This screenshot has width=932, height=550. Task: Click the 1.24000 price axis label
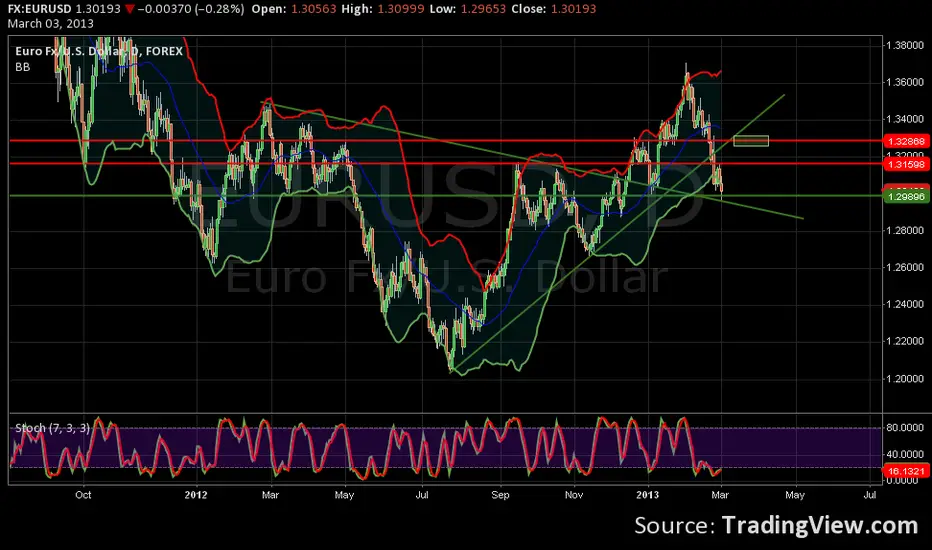pyautogui.click(x=905, y=304)
